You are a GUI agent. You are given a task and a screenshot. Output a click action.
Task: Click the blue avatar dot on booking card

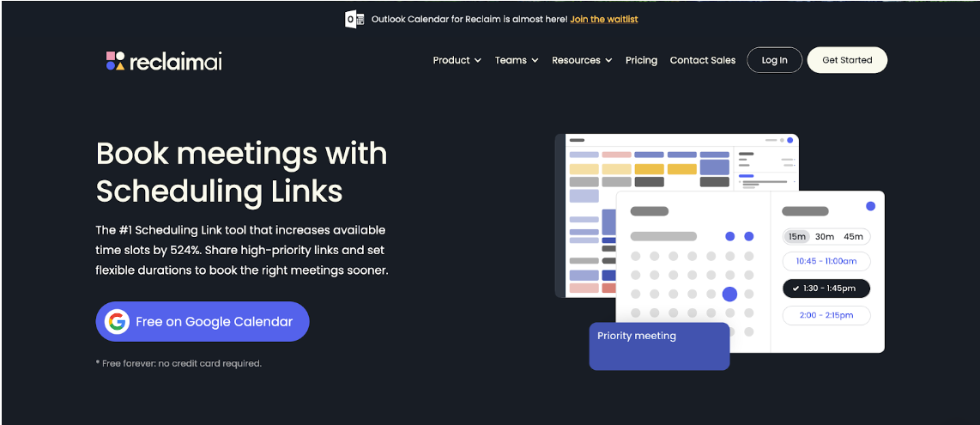pyautogui.click(x=870, y=206)
